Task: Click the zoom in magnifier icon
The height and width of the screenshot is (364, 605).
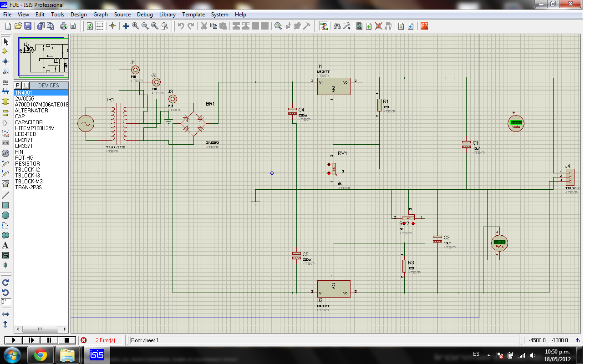Action: 136,26
